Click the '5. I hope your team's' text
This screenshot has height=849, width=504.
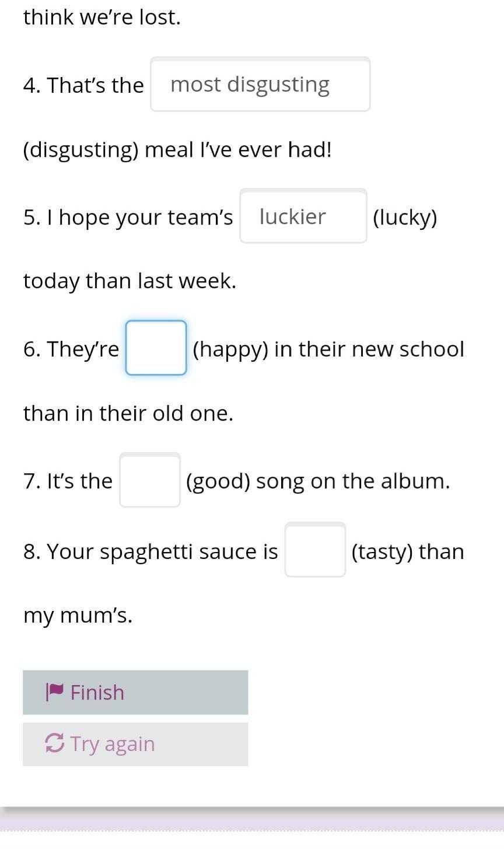[x=128, y=217]
